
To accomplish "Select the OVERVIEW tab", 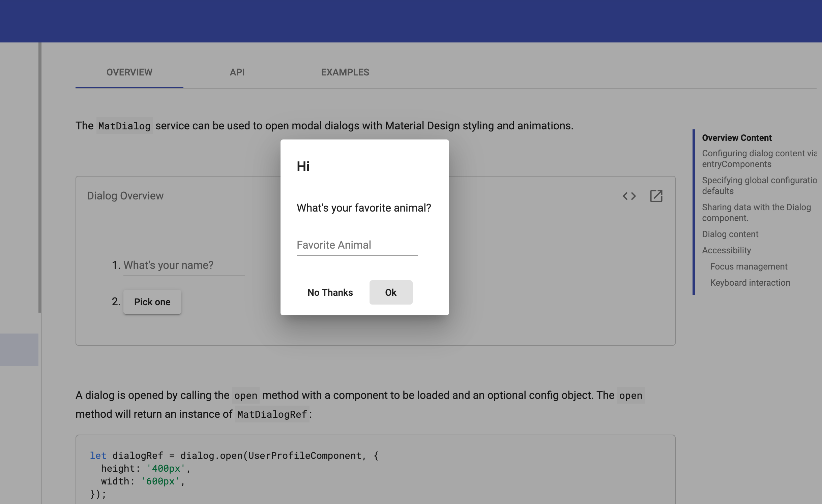I will point(129,72).
